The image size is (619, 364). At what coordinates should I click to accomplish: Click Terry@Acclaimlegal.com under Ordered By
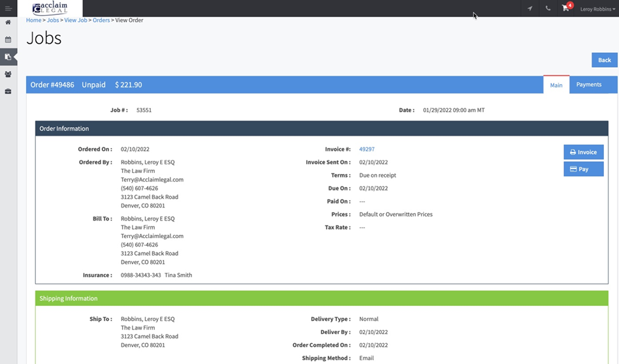coord(152,179)
